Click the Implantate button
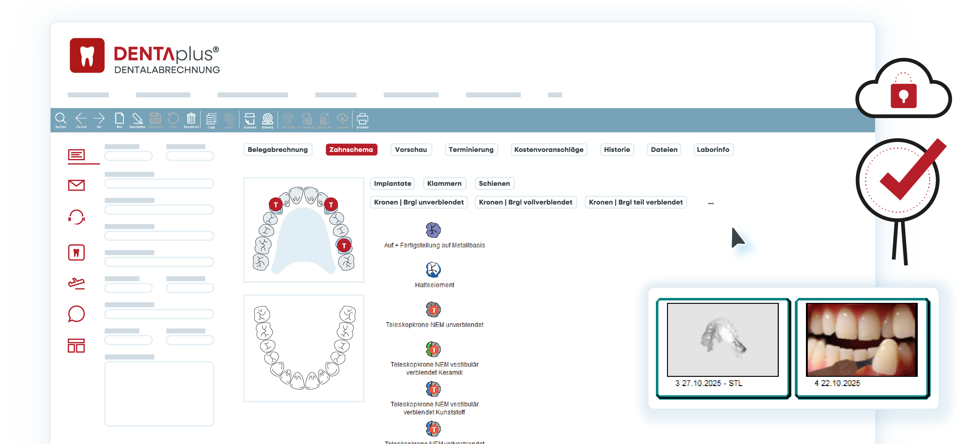 pos(392,183)
